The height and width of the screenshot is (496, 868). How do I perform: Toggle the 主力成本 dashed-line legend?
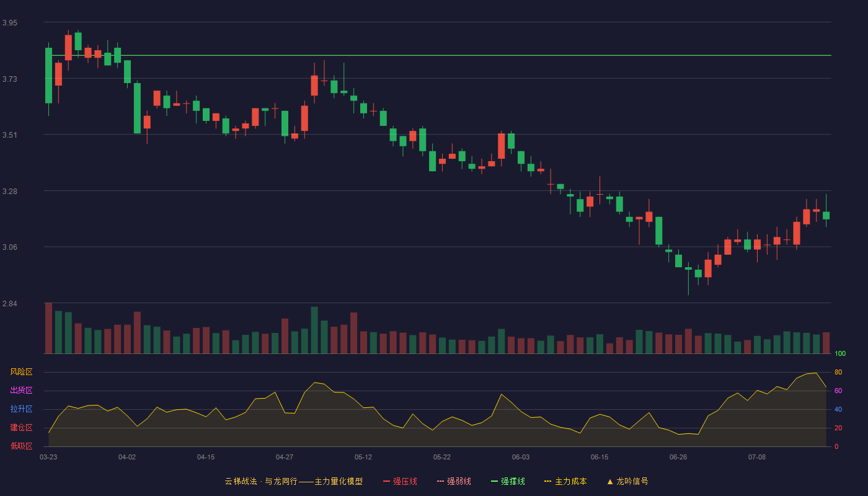pos(565,481)
